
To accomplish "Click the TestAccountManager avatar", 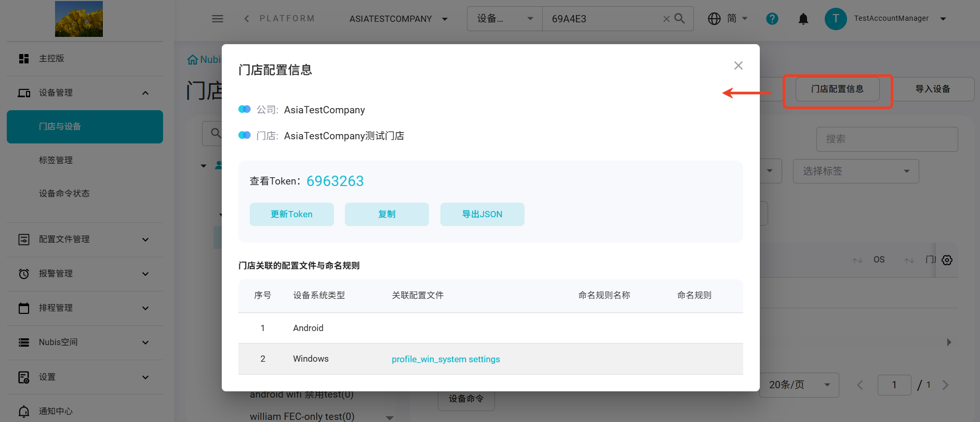I will [x=836, y=19].
